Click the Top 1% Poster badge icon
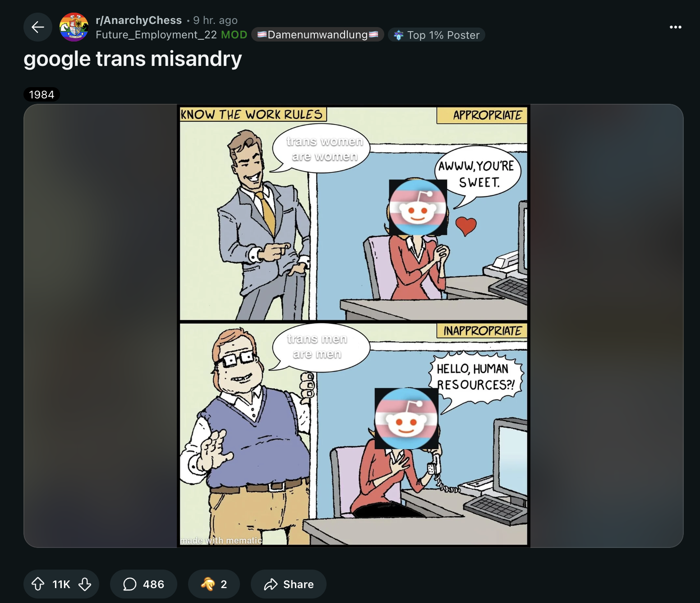 tap(398, 35)
